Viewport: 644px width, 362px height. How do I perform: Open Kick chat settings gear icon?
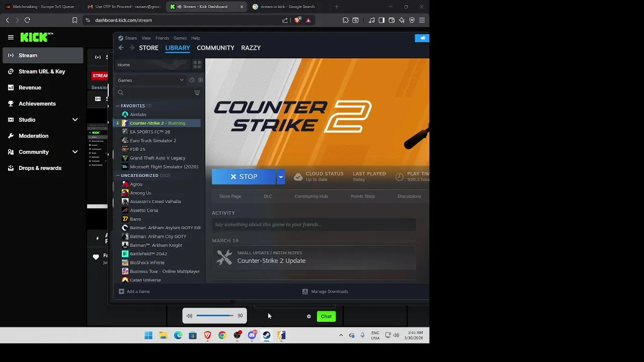pos(309,316)
